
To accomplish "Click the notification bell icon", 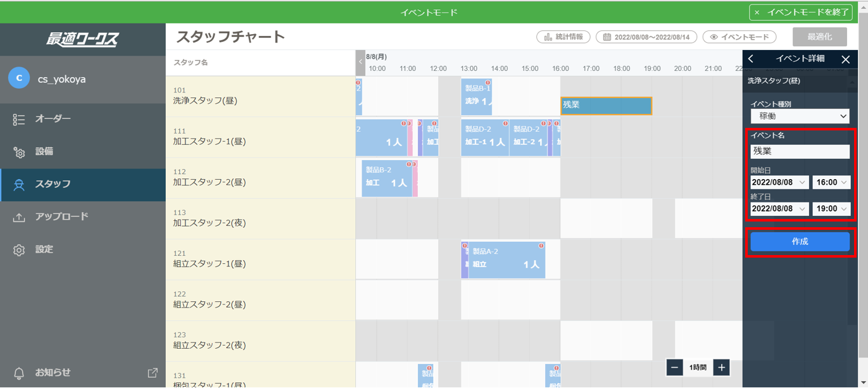I will pyautogui.click(x=19, y=373).
